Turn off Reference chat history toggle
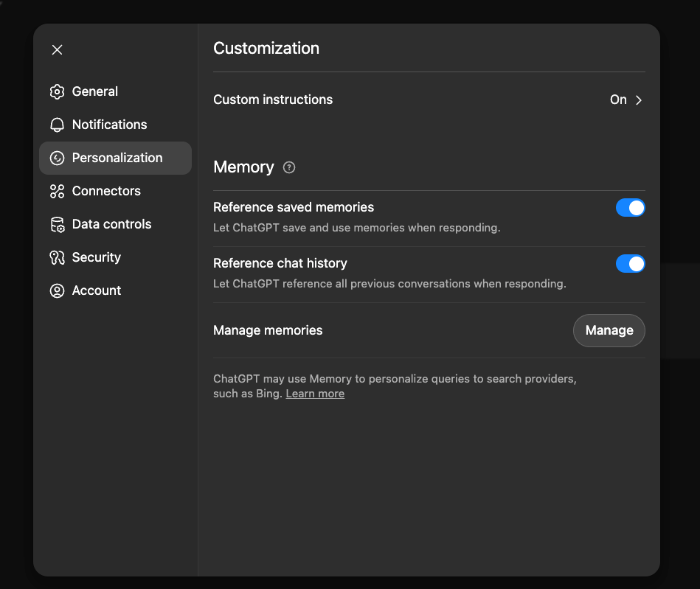 (x=631, y=264)
